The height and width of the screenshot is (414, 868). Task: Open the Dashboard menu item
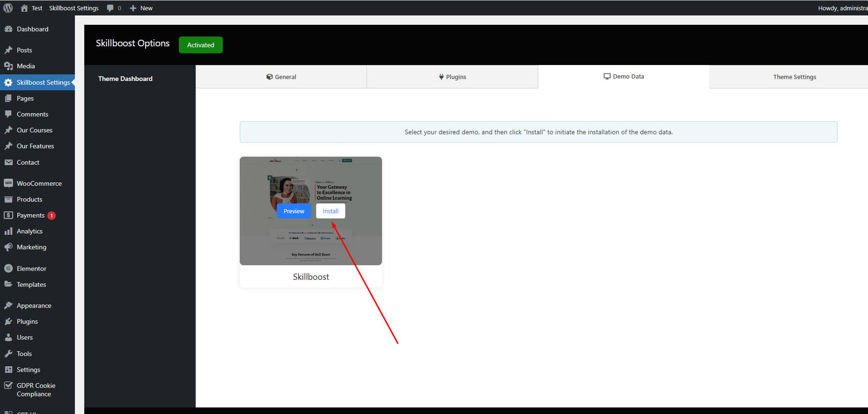(37, 29)
